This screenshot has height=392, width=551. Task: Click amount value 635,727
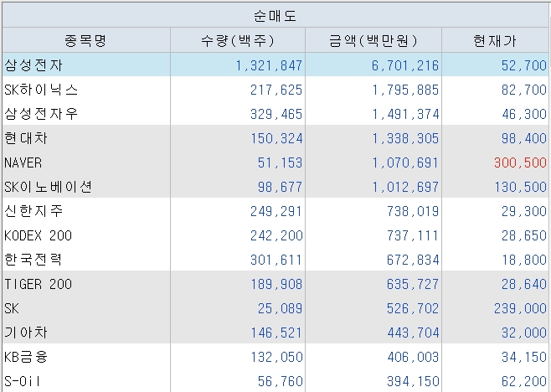(x=413, y=284)
